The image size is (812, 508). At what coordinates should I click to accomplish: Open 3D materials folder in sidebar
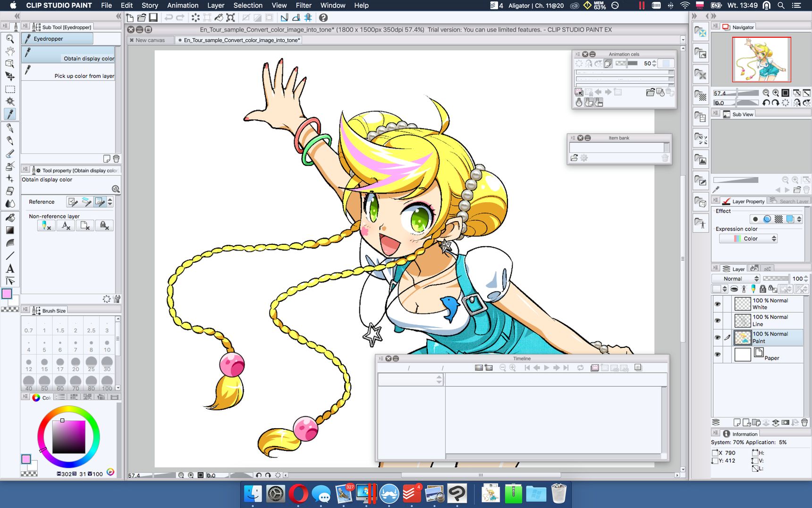(x=701, y=201)
